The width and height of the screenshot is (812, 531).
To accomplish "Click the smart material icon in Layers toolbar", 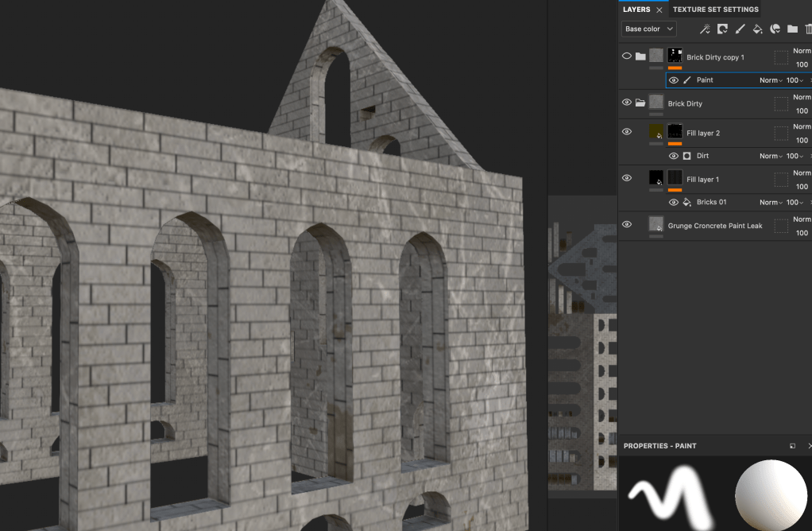I will point(775,29).
